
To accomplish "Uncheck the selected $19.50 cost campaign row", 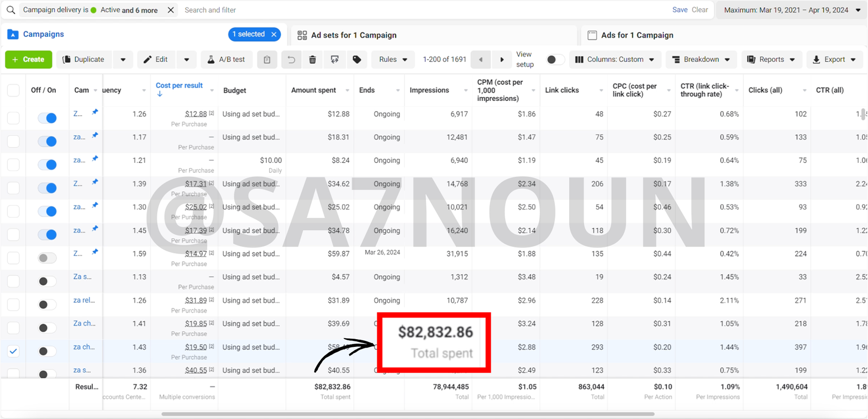I will coord(14,351).
